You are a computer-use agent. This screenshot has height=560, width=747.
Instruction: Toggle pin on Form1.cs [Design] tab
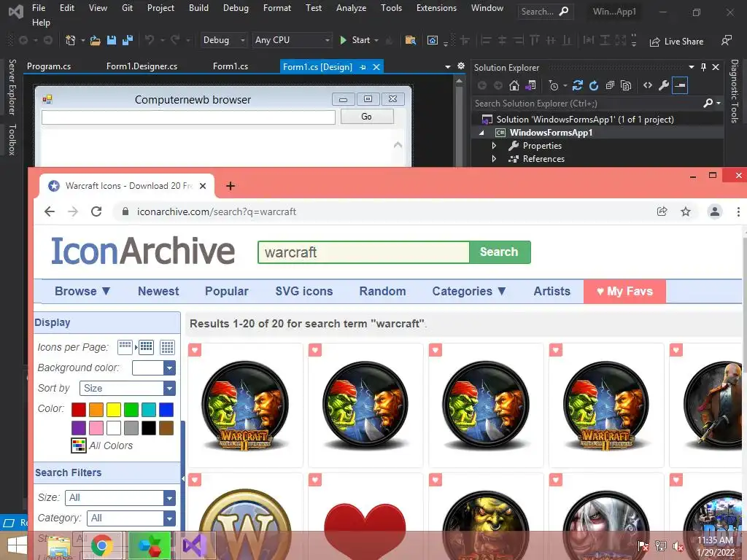[x=363, y=67]
